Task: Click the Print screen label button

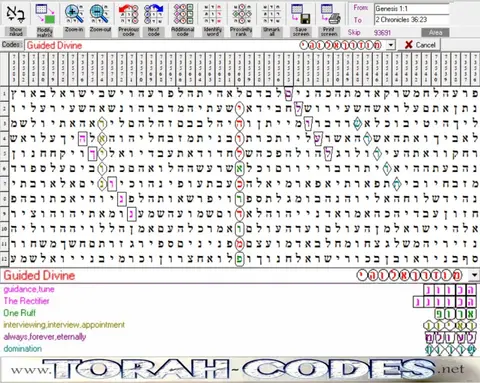Action: [329, 32]
